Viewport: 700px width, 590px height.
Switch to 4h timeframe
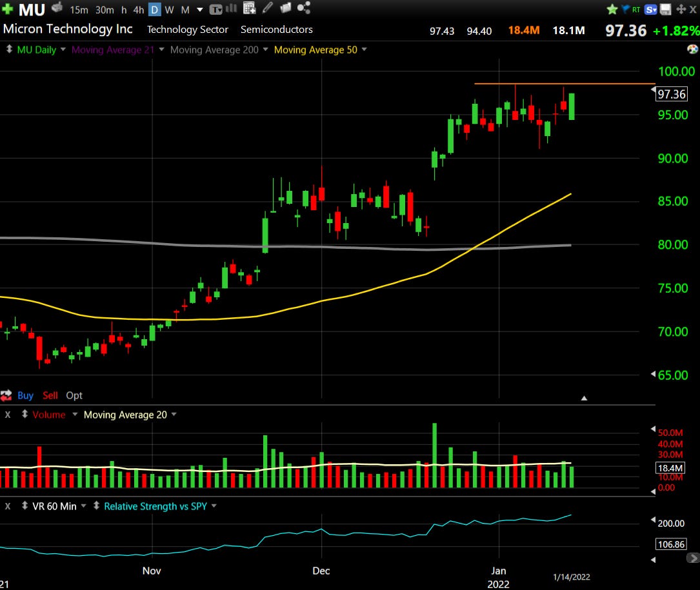139,10
